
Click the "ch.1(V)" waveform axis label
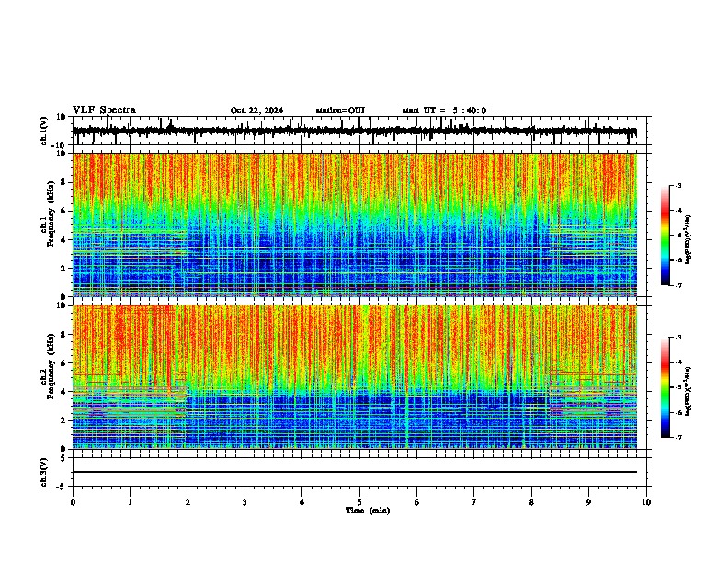43,131
